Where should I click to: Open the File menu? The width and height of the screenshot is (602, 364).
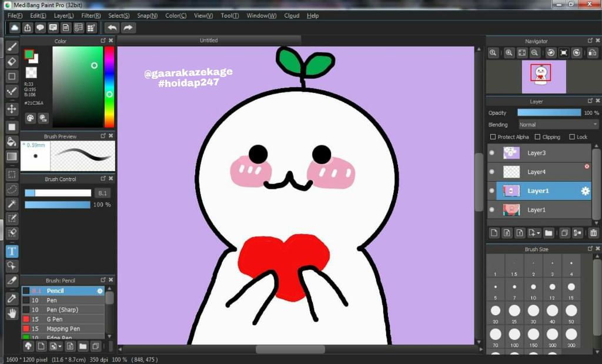point(15,16)
